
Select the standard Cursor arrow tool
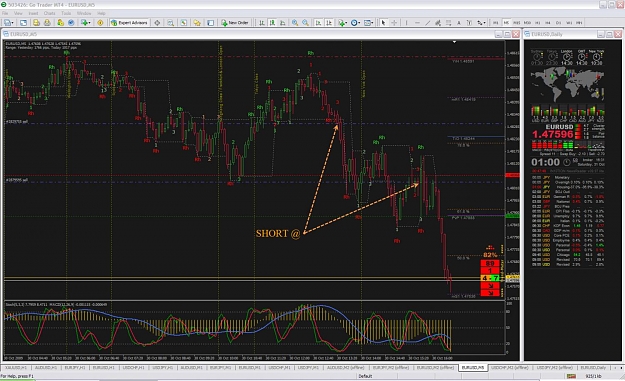coord(383,23)
